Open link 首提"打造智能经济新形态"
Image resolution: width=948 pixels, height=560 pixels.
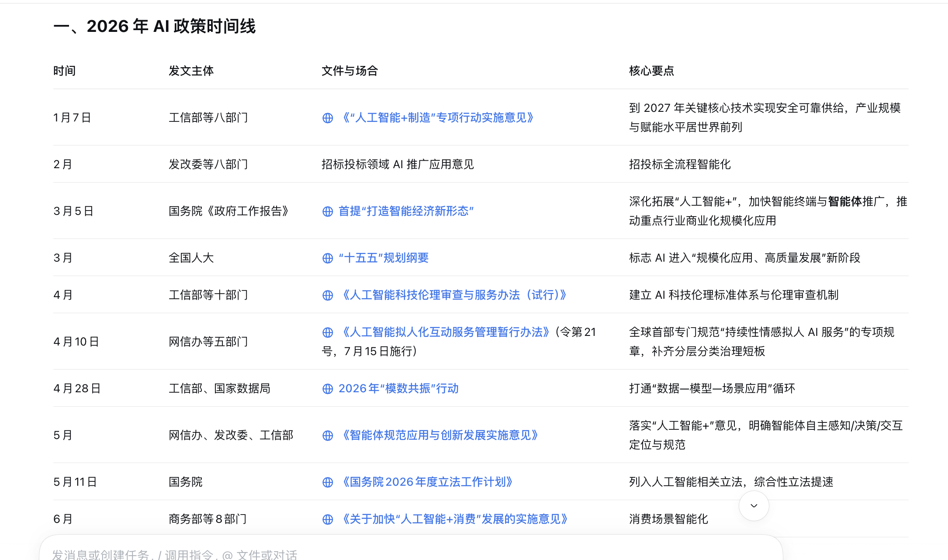pyautogui.click(x=406, y=211)
